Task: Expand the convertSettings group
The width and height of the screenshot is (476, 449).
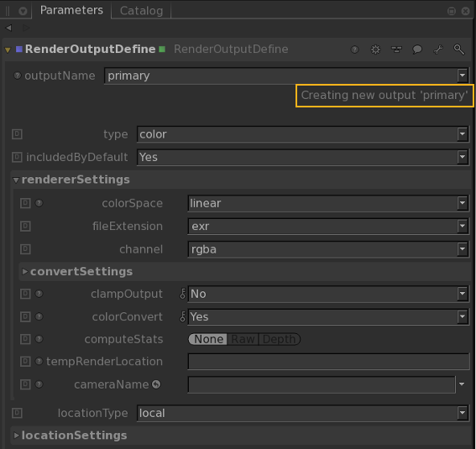Action: point(25,272)
